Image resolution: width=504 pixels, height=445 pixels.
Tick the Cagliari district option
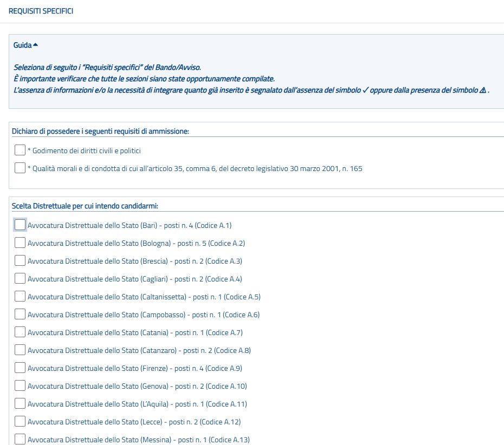click(20, 278)
